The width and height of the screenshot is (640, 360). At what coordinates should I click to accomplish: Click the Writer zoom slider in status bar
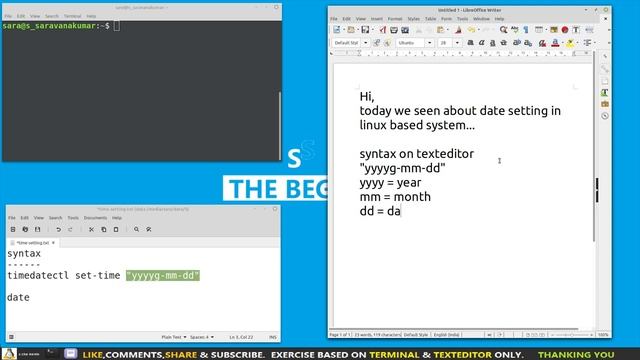point(571,335)
